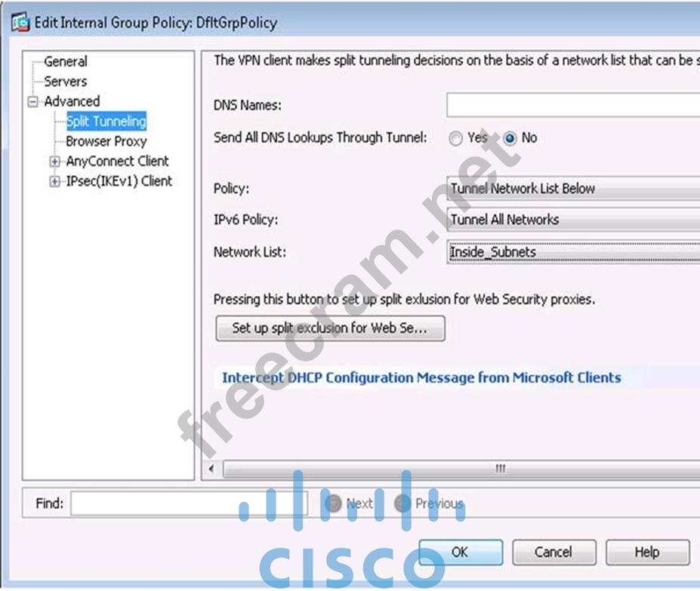Select Yes for Send All DNS Lookups
This screenshot has height=591, width=700.
click(455, 138)
